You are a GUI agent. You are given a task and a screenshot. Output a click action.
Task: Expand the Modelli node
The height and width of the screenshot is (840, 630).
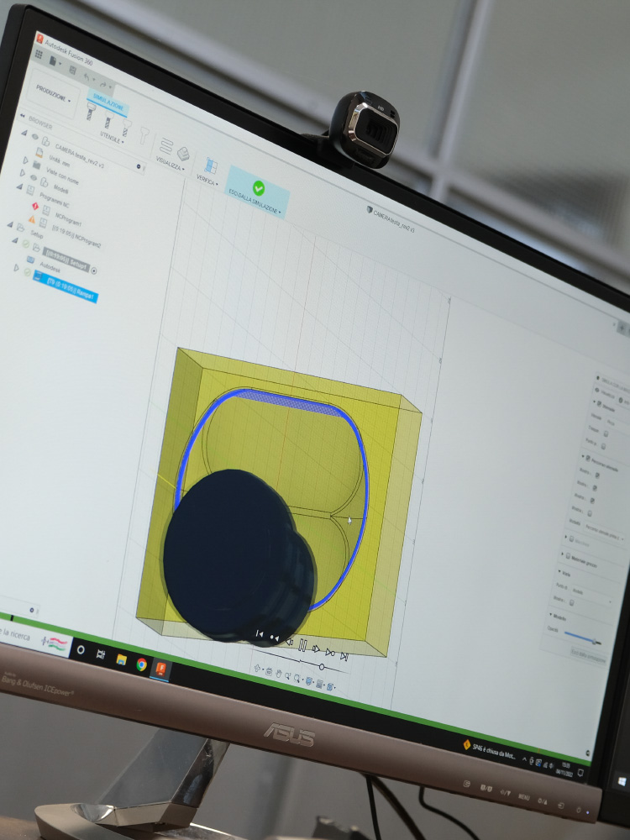22,174
